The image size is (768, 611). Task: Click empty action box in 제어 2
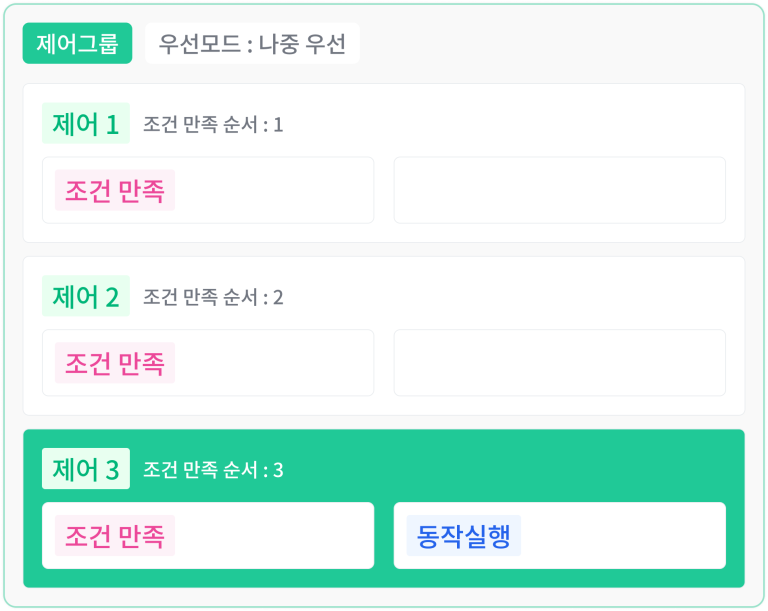point(560,363)
